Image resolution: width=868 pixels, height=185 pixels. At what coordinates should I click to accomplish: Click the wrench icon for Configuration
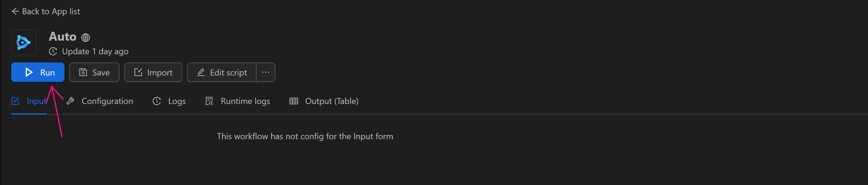(x=70, y=101)
